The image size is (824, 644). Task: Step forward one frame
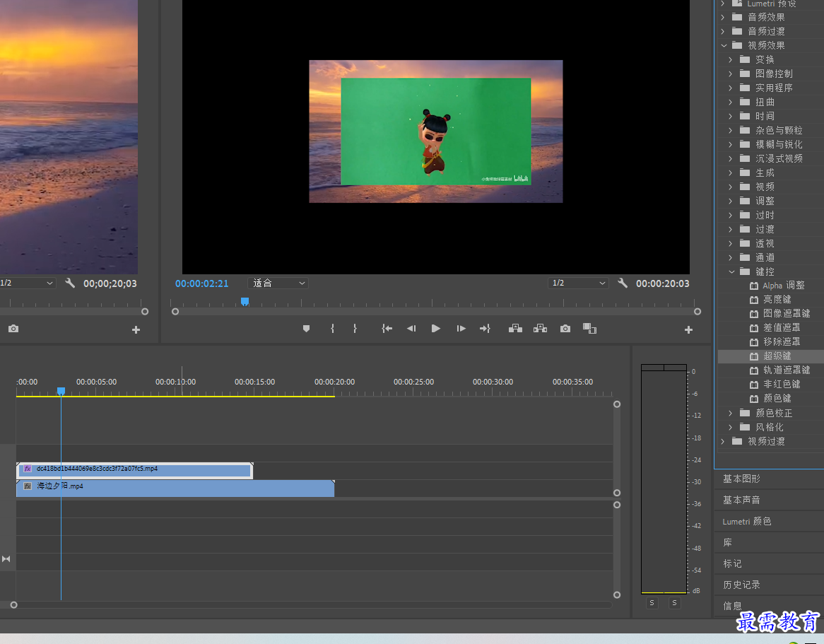[x=461, y=329]
